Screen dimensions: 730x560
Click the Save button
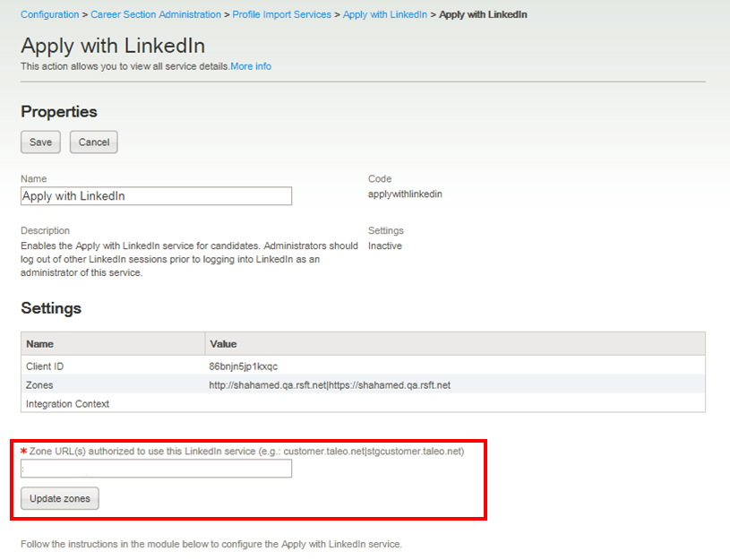pyautogui.click(x=40, y=142)
